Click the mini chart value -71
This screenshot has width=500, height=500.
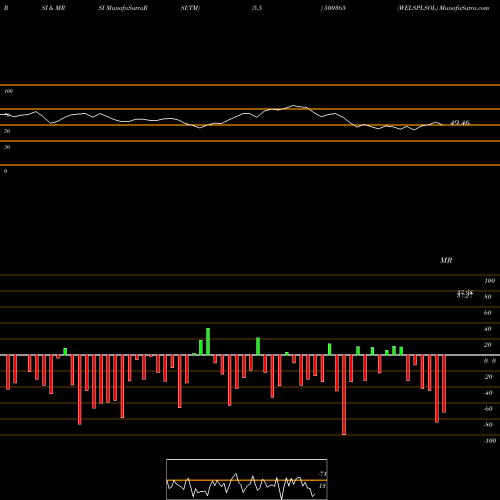(x=322, y=474)
